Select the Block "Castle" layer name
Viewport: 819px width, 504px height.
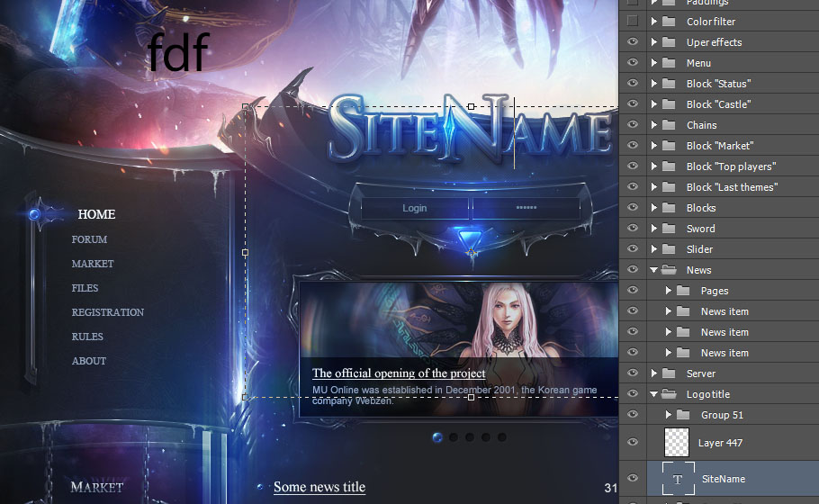pos(719,104)
